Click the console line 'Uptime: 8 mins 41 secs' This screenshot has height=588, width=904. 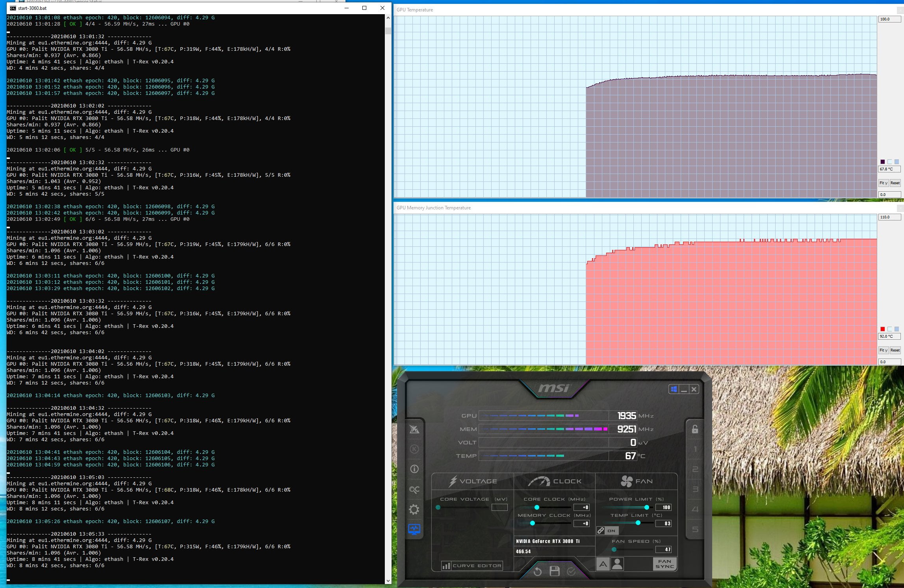coord(41,559)
